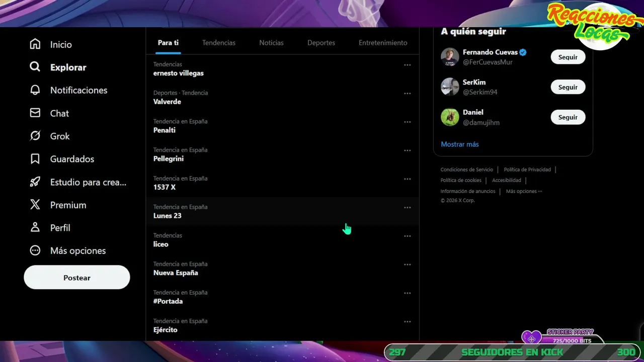Open more options for Valverde trend
The width and height of the screenshot is (644, 362).
407,94
